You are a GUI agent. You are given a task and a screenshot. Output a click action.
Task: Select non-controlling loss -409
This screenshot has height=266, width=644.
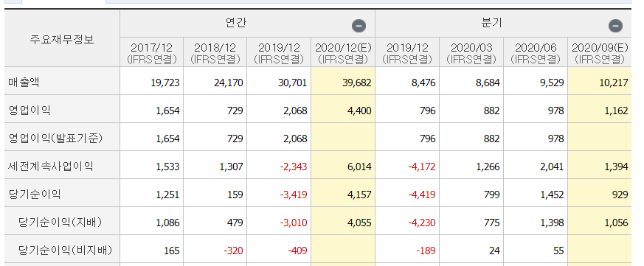tap(297, 251)
